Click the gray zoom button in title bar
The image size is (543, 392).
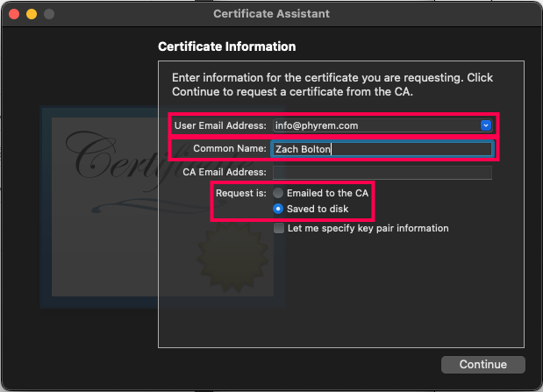pyautogui.click(x=49, y=15)
